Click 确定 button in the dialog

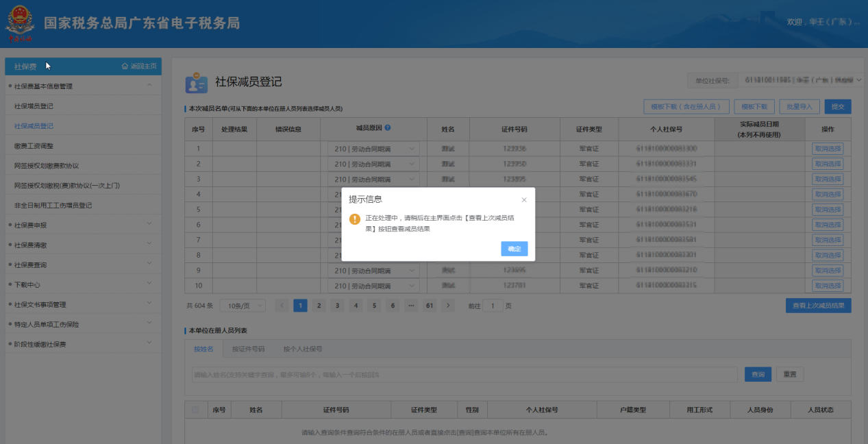click(x=514, y=249)
